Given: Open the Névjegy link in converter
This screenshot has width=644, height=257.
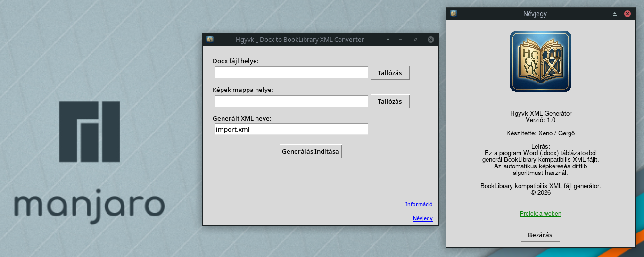Looking at the screenshot, I should click(423, 218).
